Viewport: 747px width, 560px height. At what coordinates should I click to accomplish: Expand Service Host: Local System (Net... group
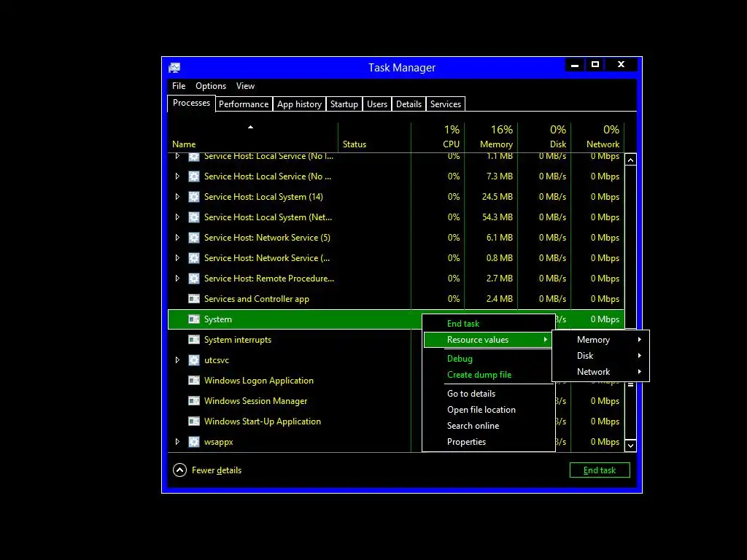click(177, 217)
